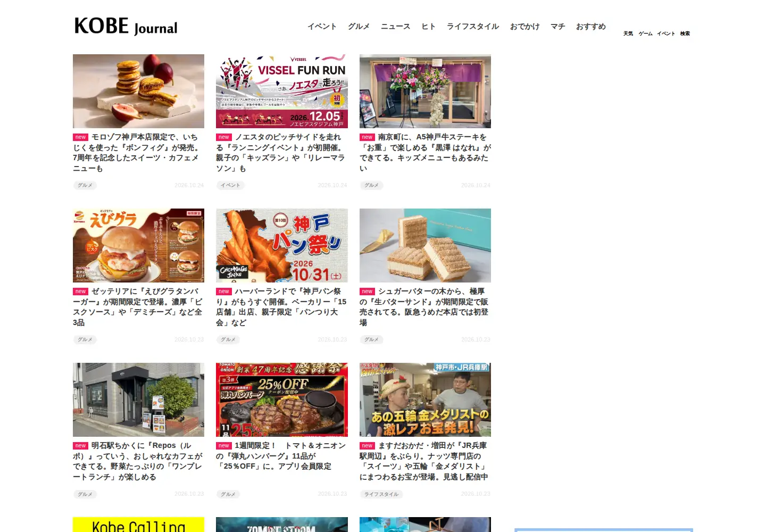Open the Morozoff ボンフィグ sweets photo
Screen dimensions: 766x532
[138, 91]
